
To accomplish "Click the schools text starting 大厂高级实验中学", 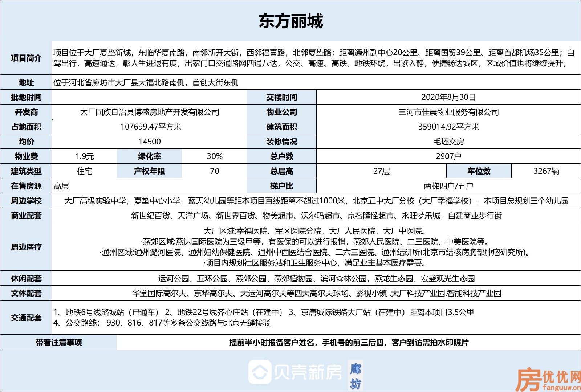I will 316,201.
